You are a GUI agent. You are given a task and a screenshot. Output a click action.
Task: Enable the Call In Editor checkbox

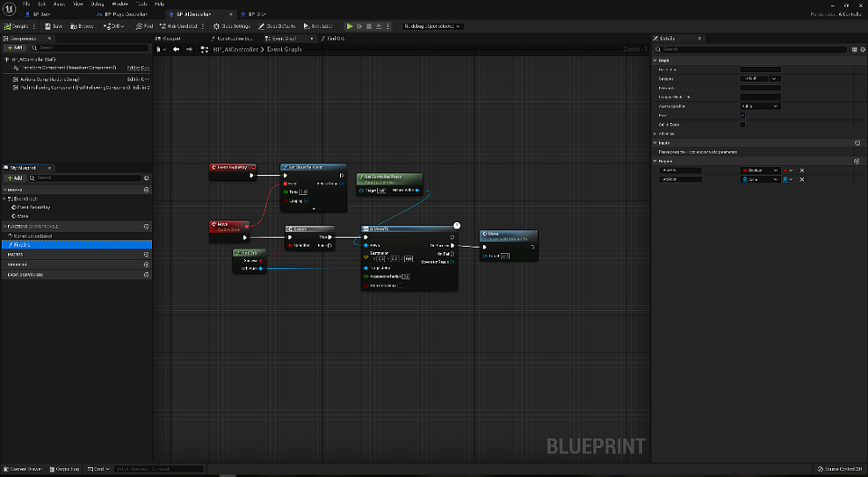coord(742,124)
